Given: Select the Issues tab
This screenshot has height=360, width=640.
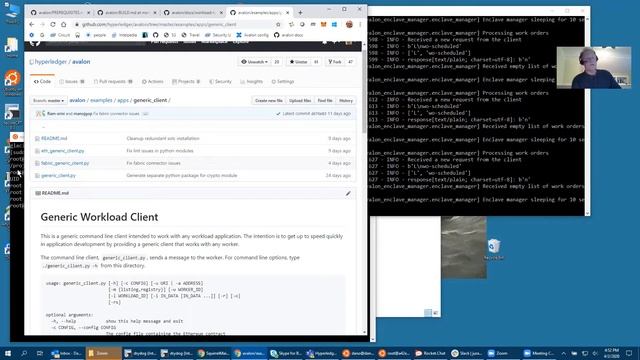Looking at the screenshot, I should pyautogui.click(x=72, y=82).
